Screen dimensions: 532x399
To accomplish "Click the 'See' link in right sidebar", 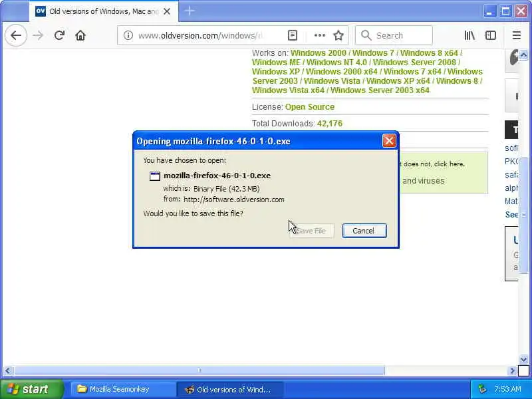I will [x=511, y=215].
